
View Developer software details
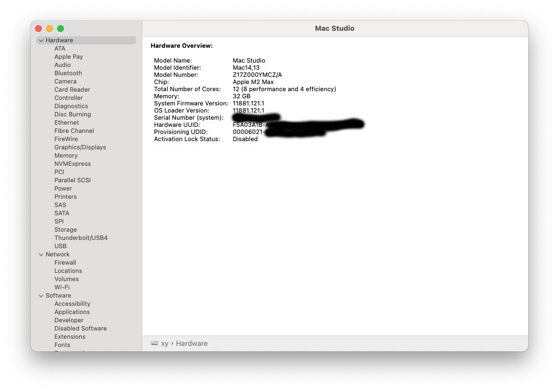[x=69, y=320]
